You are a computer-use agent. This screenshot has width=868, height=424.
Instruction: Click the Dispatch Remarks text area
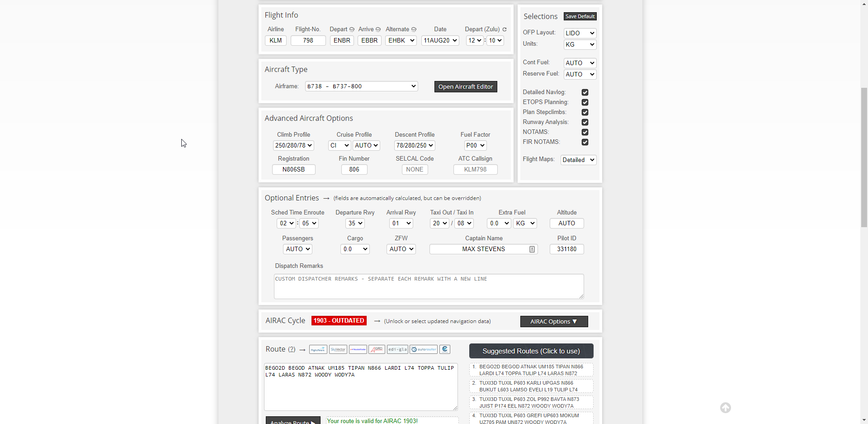[x=429, y=286]
